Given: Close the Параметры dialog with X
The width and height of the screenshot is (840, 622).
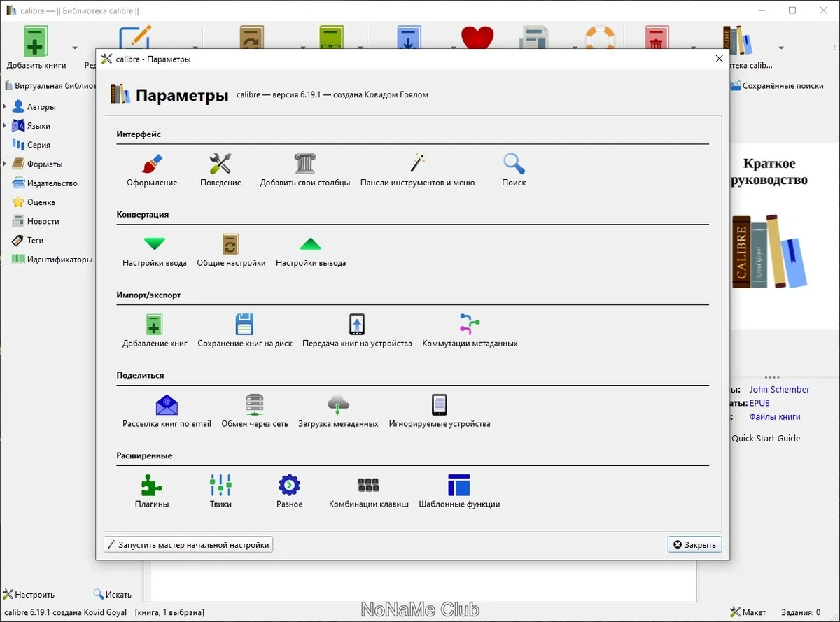Looking at the screenshot, I should pyautogui.click(x=719, y=59).
